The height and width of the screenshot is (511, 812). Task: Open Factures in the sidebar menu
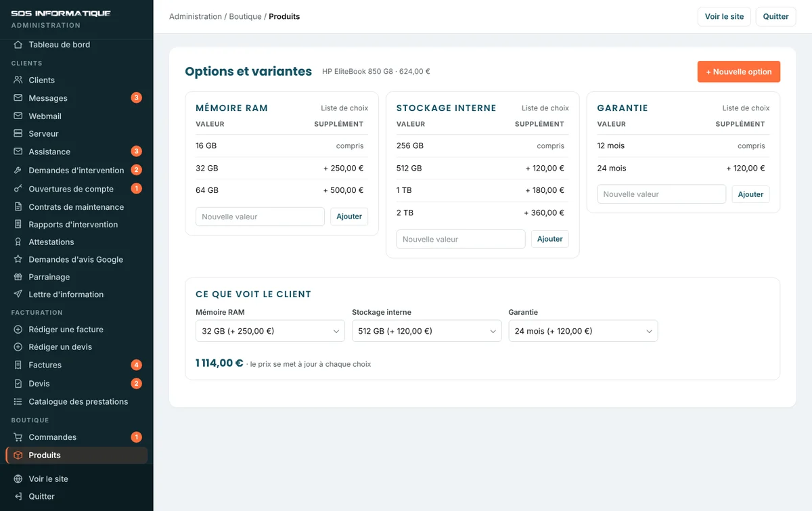(76, 365)
